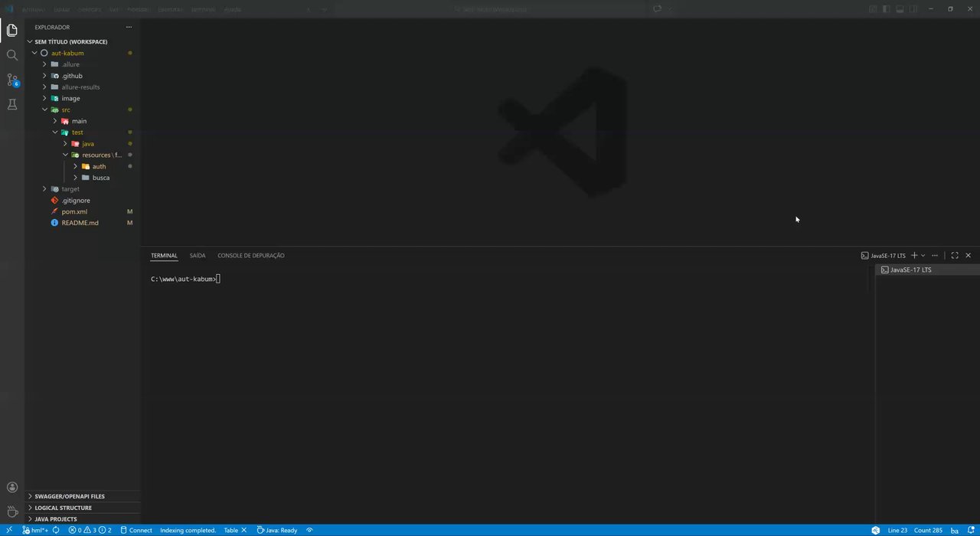Close the terminal panel
Image resolution: width=980 pixels, height=536 pixels.
969,255
